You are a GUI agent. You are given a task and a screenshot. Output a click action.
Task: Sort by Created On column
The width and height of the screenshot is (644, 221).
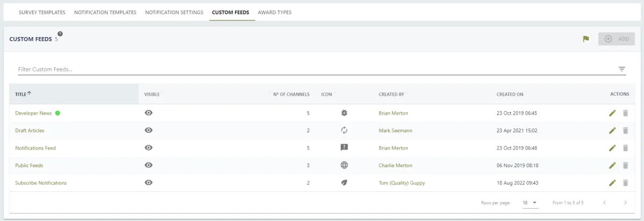point(510,94)
